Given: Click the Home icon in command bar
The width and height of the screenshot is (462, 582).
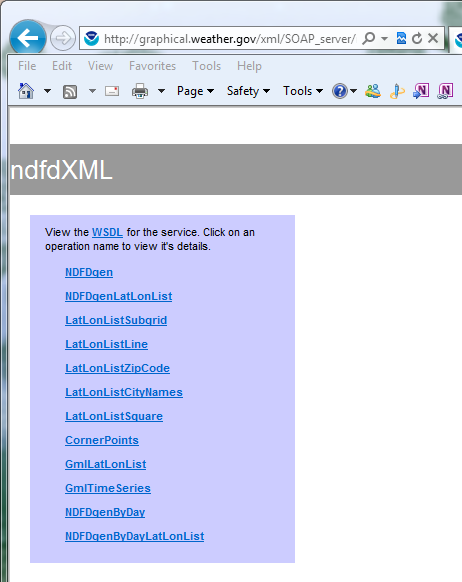Looking at the screenshot, I should pyautogui.click(x=26, y=91).
